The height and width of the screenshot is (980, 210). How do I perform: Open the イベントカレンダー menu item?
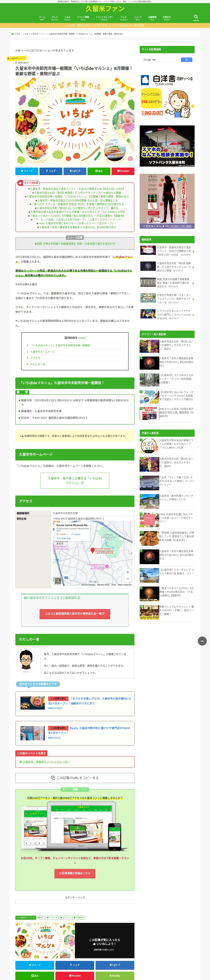tap(105, 18)
